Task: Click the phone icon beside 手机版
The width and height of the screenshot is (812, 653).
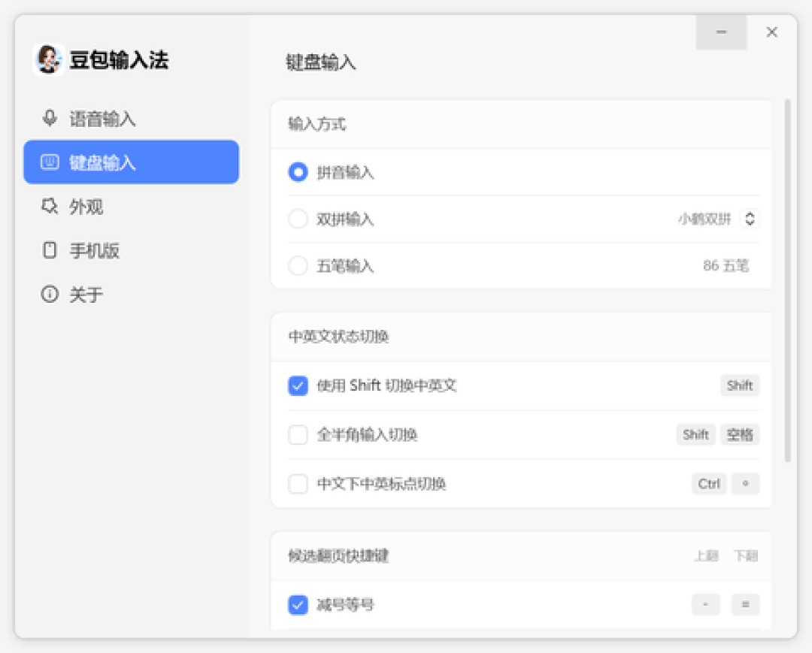Action: [x=50, y=250]
